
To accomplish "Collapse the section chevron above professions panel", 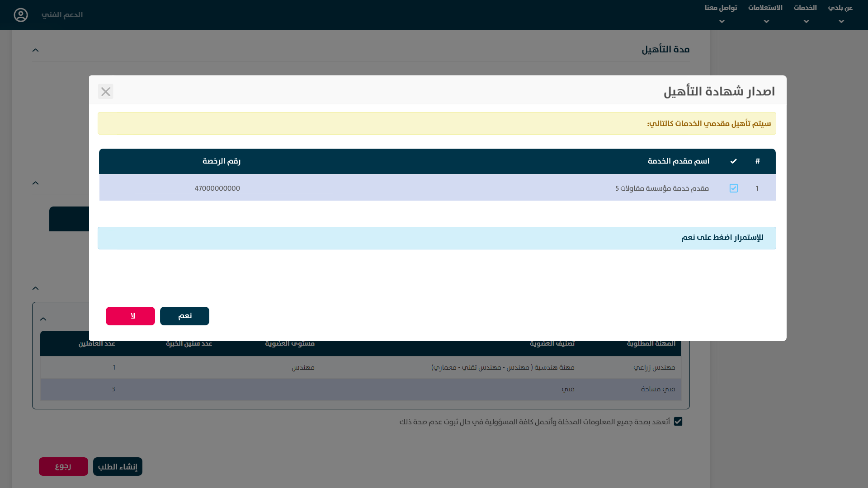I will (36, 288).
